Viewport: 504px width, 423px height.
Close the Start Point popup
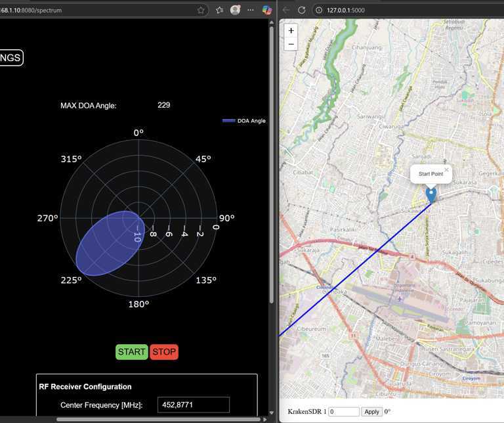click(x=446, y=170)
